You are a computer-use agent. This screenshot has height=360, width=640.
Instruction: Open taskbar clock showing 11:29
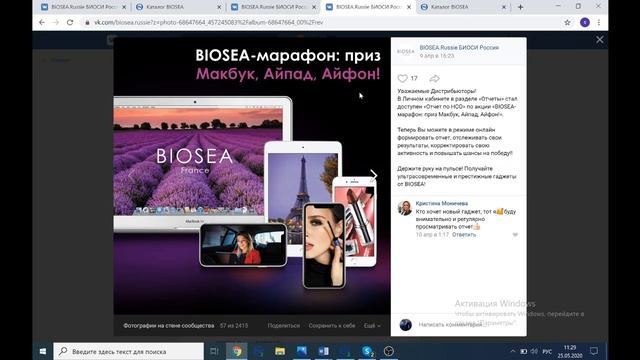coord(570,351)
